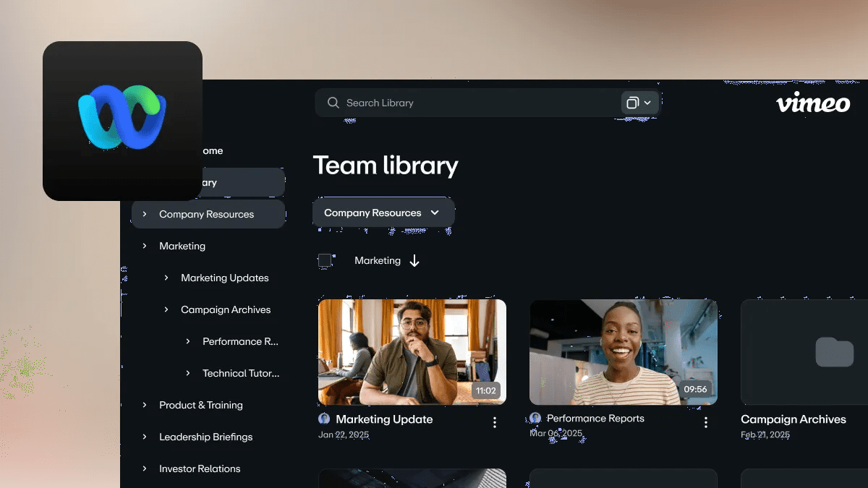Click the Marketing sort column label

click(x=378, y=260)
